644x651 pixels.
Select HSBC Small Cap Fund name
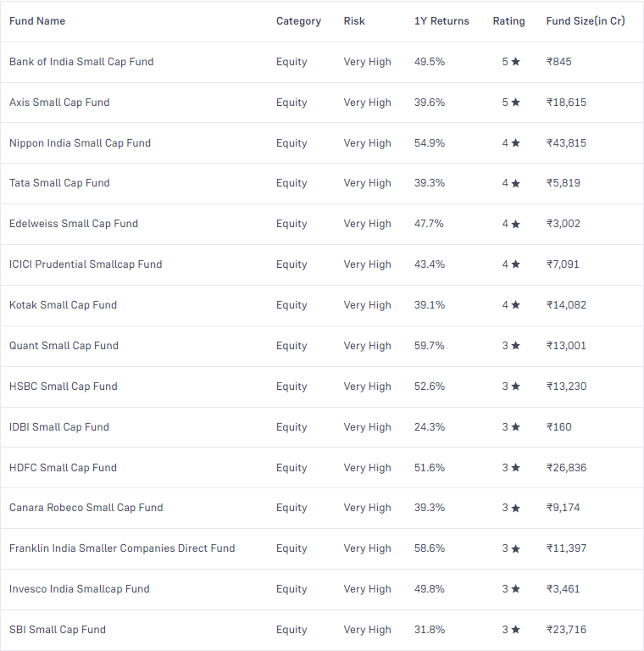click(x=64, y=387)
